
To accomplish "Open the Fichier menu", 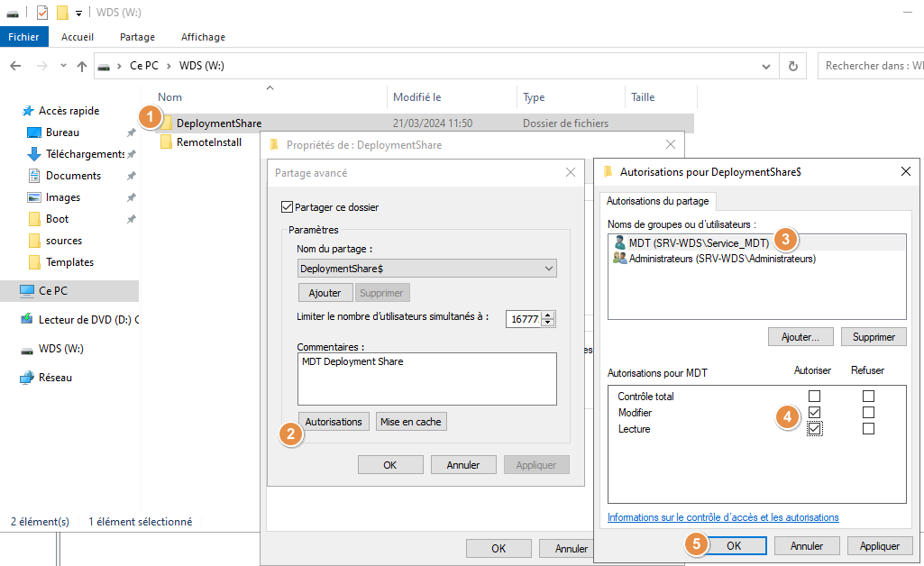I will coord(23,37).
